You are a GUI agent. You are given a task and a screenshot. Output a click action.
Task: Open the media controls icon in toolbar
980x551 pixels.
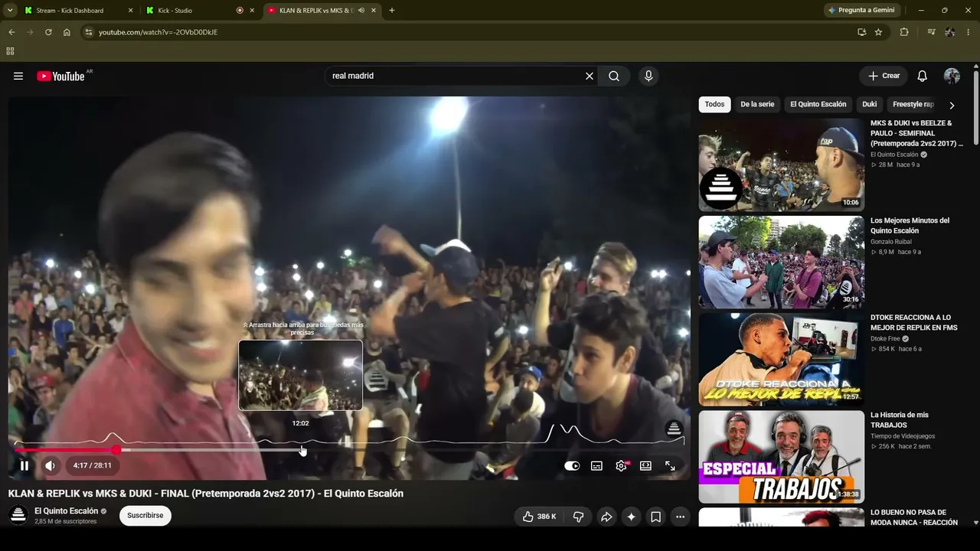931,32
